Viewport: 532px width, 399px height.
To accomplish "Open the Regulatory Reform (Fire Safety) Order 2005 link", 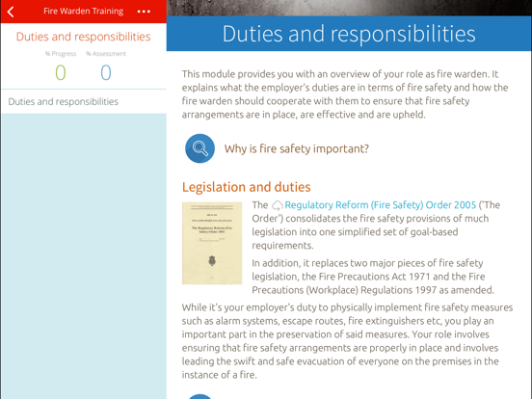I will tap(381, 205).
